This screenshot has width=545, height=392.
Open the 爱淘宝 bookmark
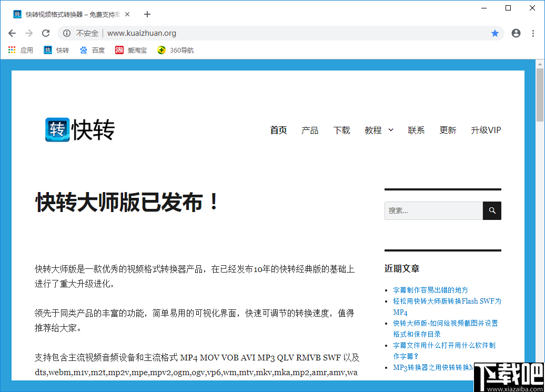(x=130, y=50)
